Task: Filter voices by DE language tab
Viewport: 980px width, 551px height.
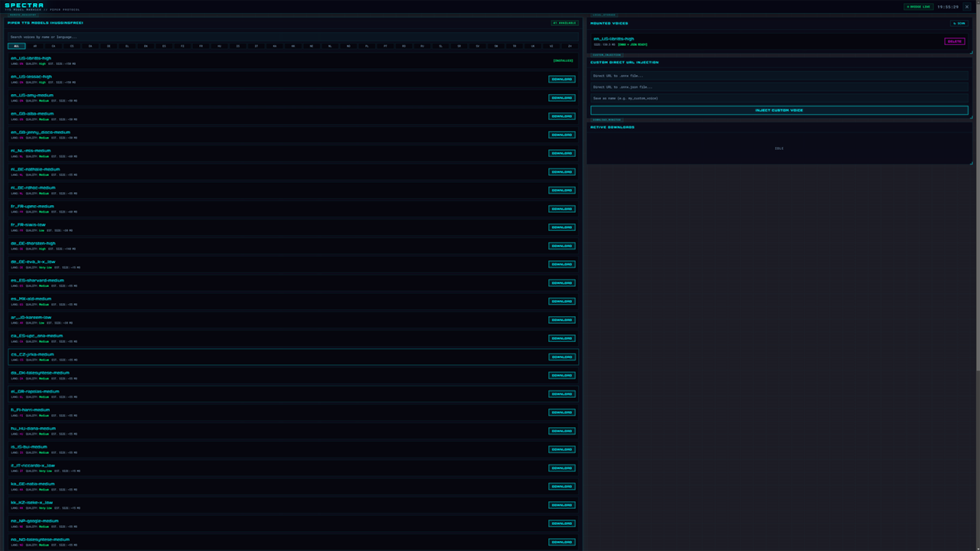Action: 109,46
